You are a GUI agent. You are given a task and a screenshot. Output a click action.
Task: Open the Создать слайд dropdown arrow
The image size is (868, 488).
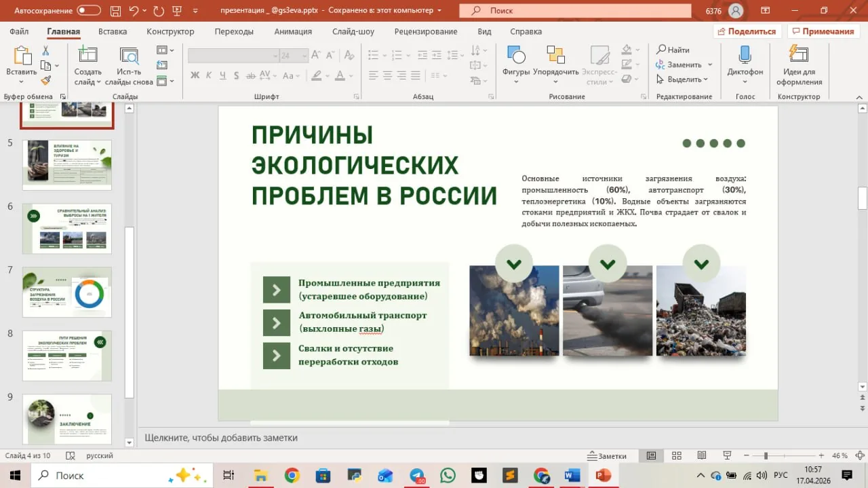[98, 82]
